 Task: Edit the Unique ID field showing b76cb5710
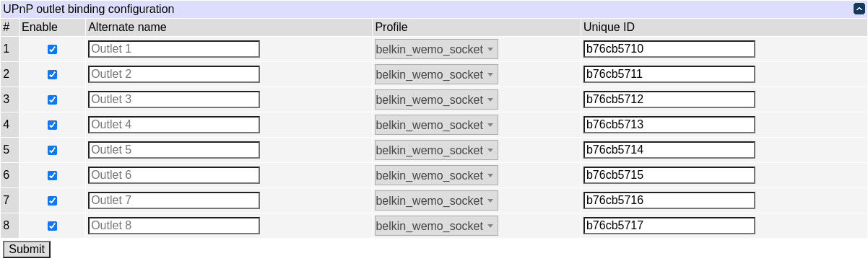click(x=669, y=49)
